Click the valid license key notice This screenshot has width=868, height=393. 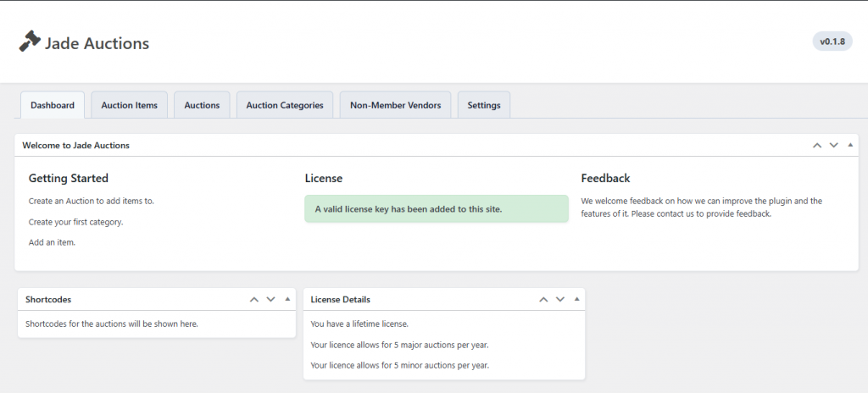tap(436, 208)
